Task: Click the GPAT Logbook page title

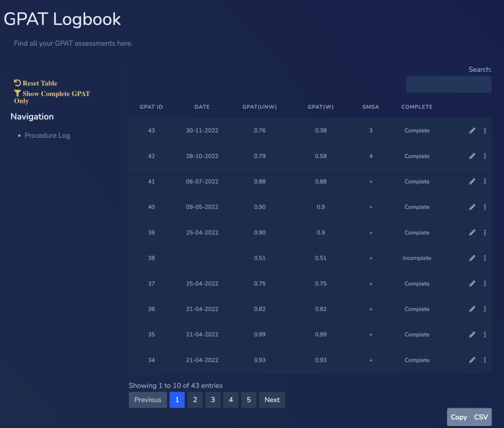Action: [63, 19]
